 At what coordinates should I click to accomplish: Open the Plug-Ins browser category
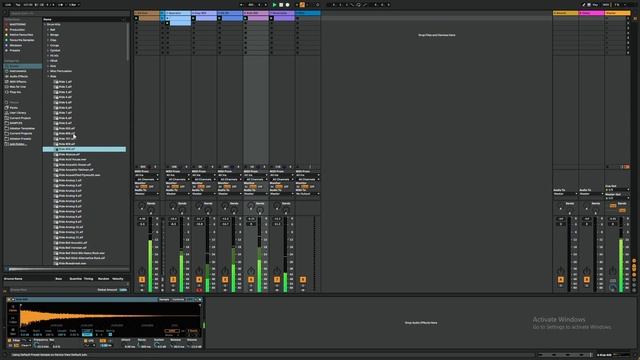click(x=15, y=92)
